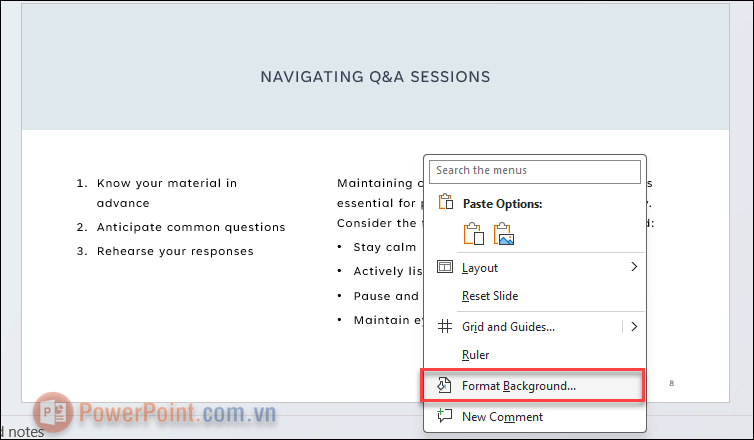Choose Use Destination Theme paste icon
This screenshot has width=754, height=440.
[474, 234]
